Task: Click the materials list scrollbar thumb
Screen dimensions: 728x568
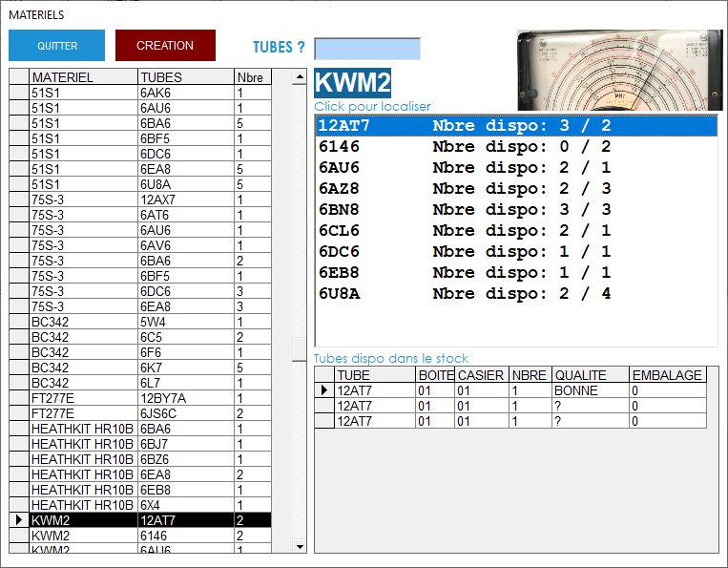Action: 300,348
